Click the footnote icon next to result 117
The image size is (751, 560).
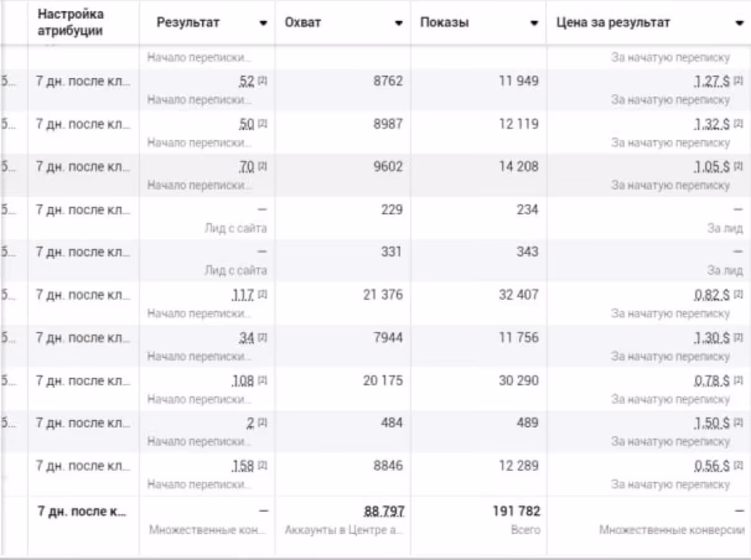coord(263,295)
